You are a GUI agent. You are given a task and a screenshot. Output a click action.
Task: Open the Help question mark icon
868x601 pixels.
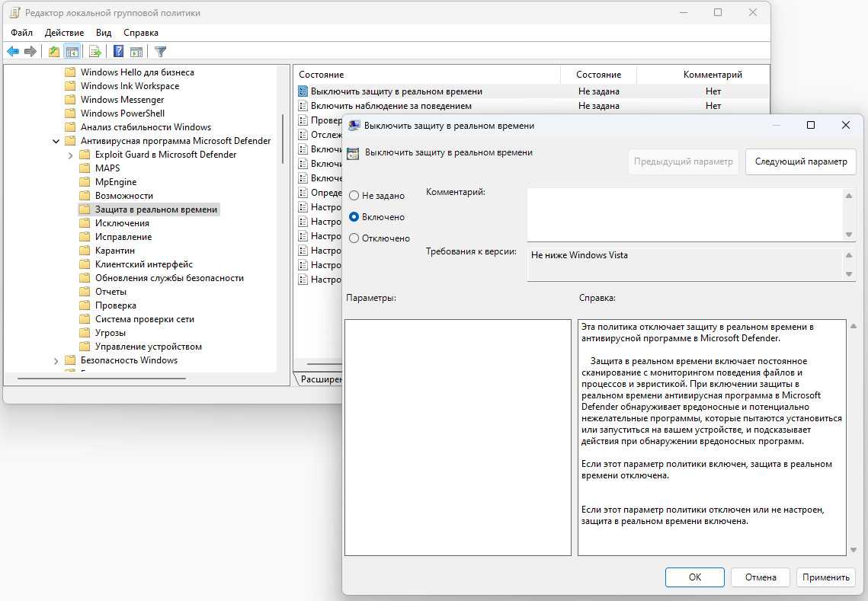118,52
